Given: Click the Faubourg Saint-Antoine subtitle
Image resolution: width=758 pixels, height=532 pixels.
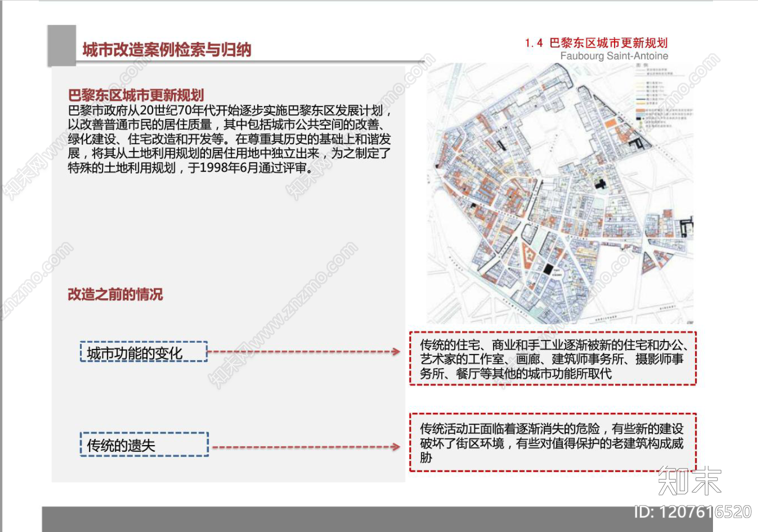Looking at the screenshot, I should click(614, 56).
